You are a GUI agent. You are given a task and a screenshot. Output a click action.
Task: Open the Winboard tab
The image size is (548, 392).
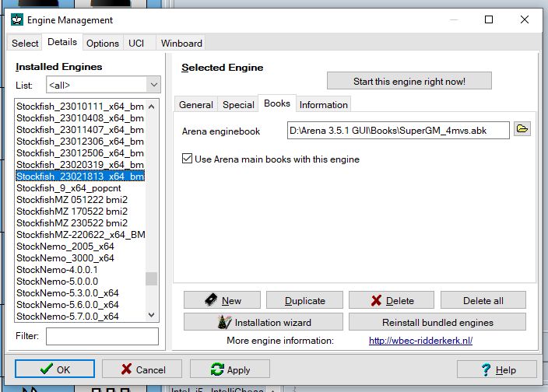181,44
